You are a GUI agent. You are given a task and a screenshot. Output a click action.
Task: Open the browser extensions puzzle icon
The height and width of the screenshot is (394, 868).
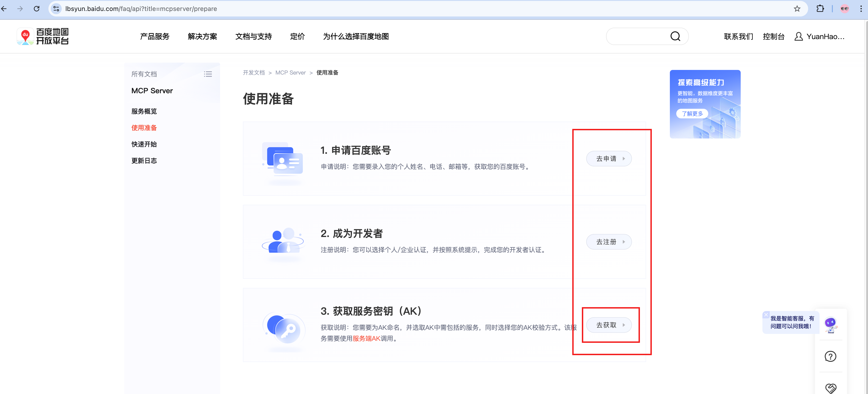820,9
